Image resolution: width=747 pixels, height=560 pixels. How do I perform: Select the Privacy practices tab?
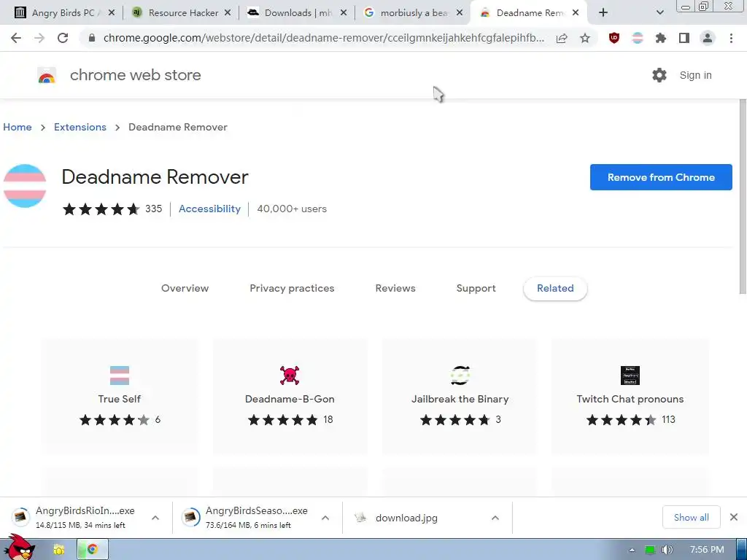[292, 288]
